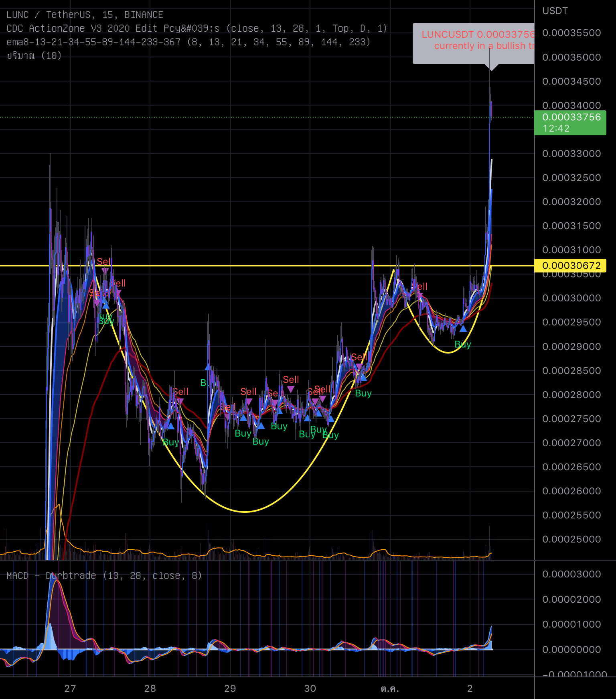Click the MACD axis value 0.00003000
The height and width of the screenshot is (699, 616).
571,574
